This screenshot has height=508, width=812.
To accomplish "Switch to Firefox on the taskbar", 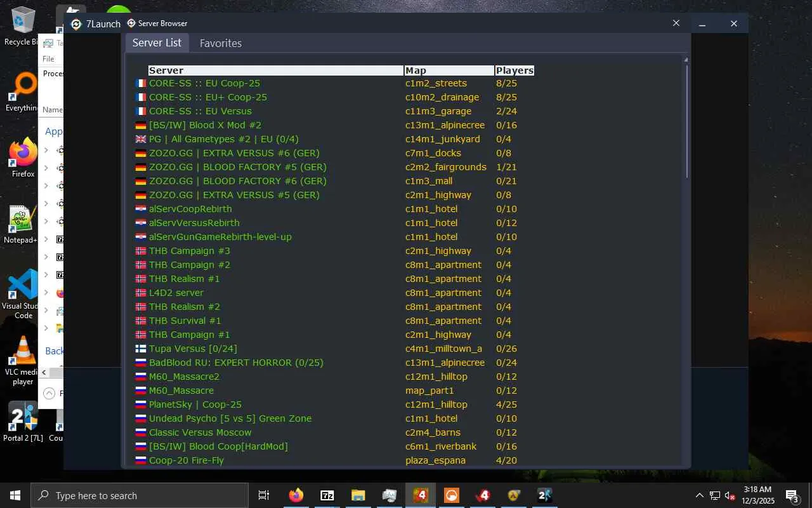I will point(296,495).
